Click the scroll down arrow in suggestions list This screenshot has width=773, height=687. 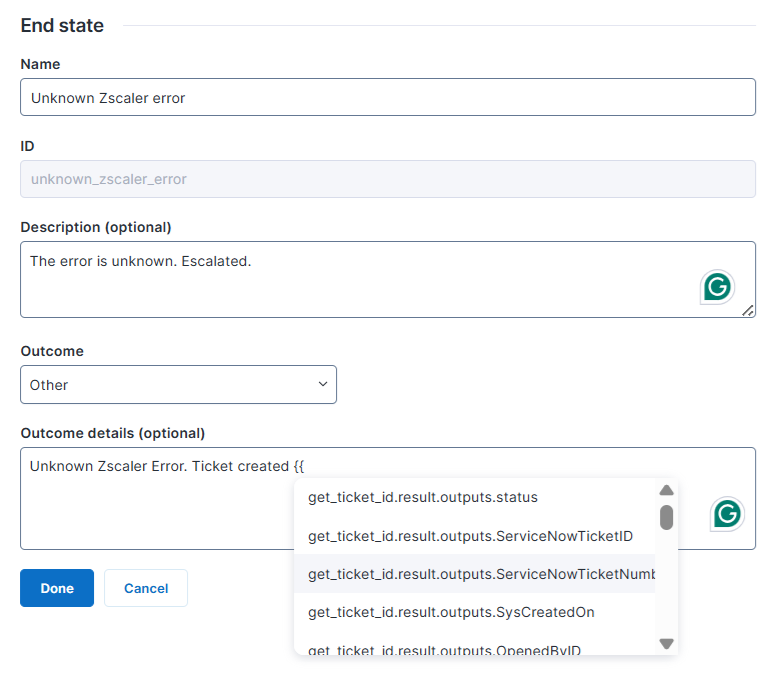tap(666, 644)
